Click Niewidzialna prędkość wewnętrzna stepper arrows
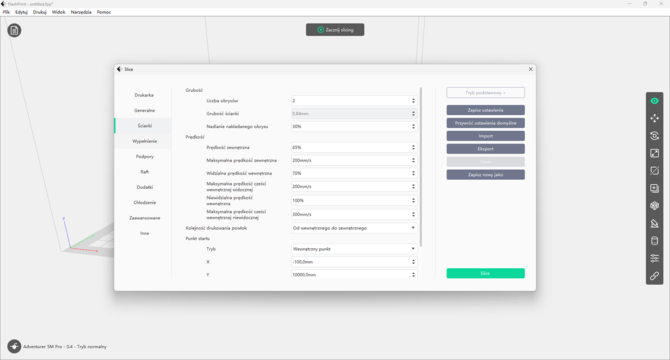This screenshot has height=360, width=670. pyautogui.click(x=413, y=200)
